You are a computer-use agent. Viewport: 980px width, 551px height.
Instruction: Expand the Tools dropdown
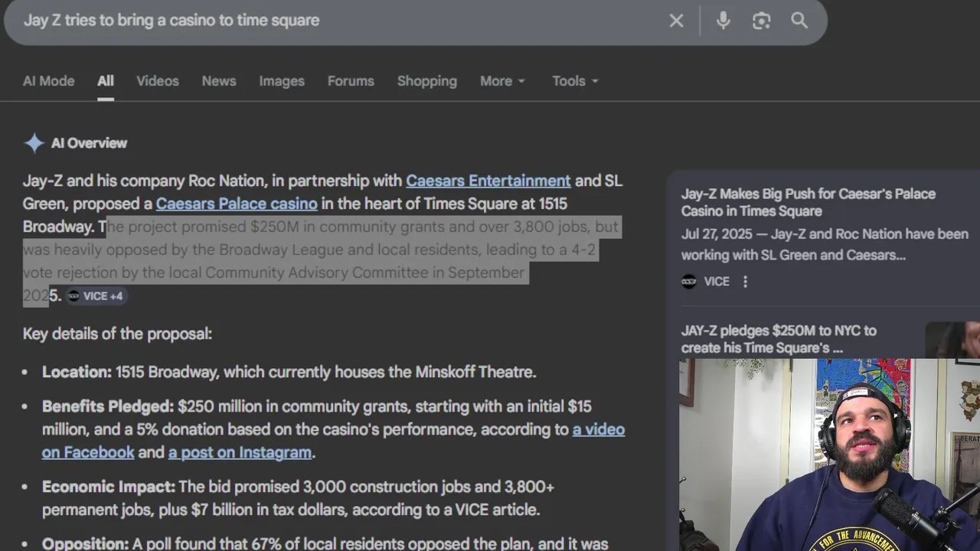(576, 81)
